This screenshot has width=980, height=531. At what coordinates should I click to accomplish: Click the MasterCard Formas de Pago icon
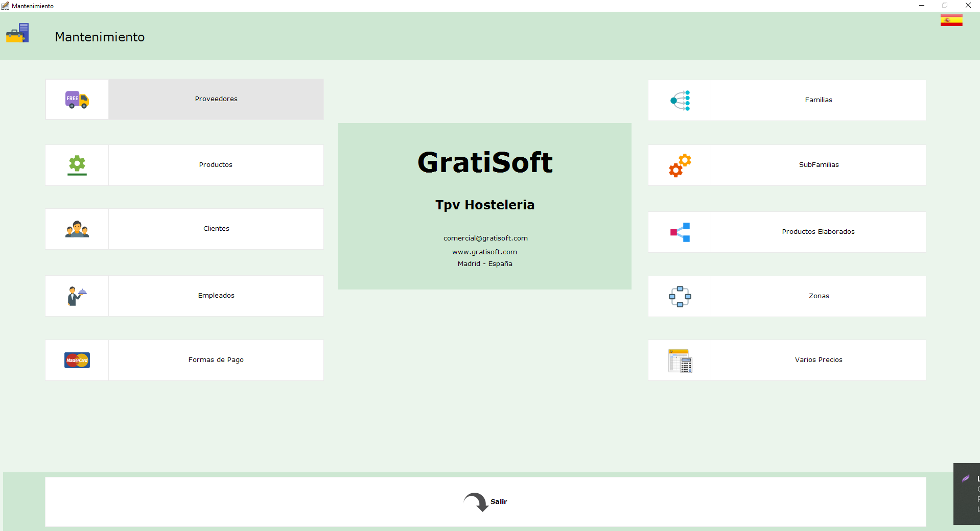[77, 360]
